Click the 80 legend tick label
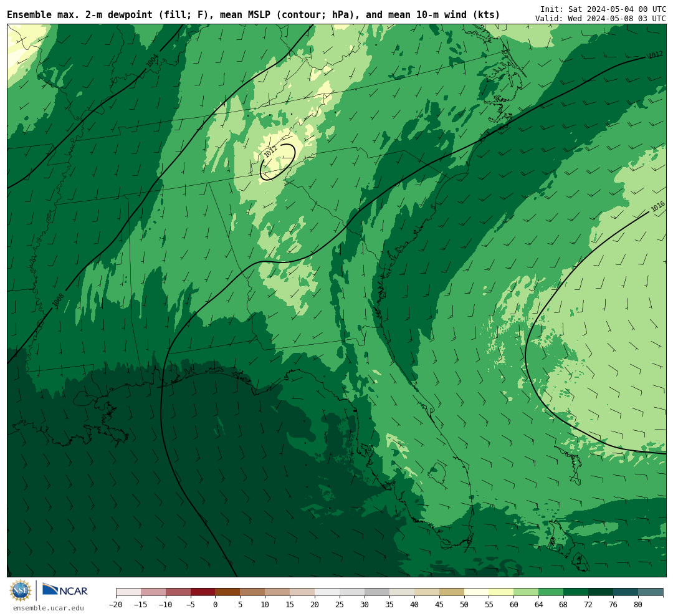The width and height of the screenshot is (673, 616). (x=639, y=604)
